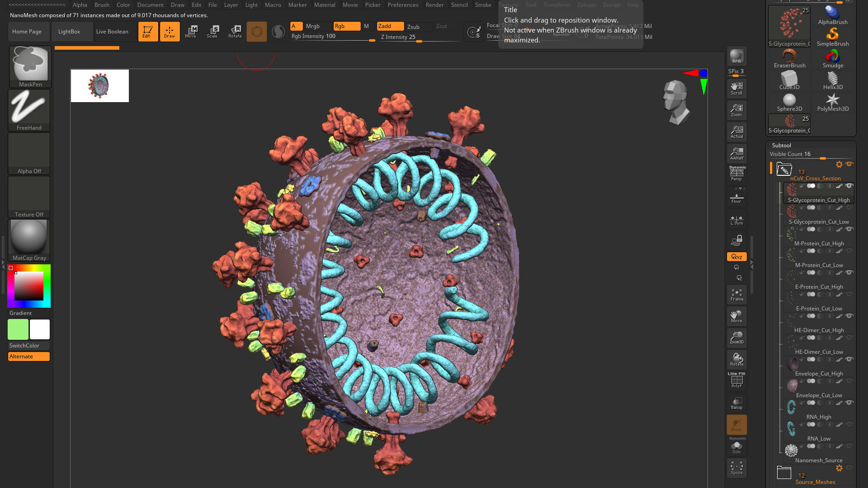Toggle Transp transparency mode
The width and height of the screenshot is (868, 488).
(x=736, y=403)
